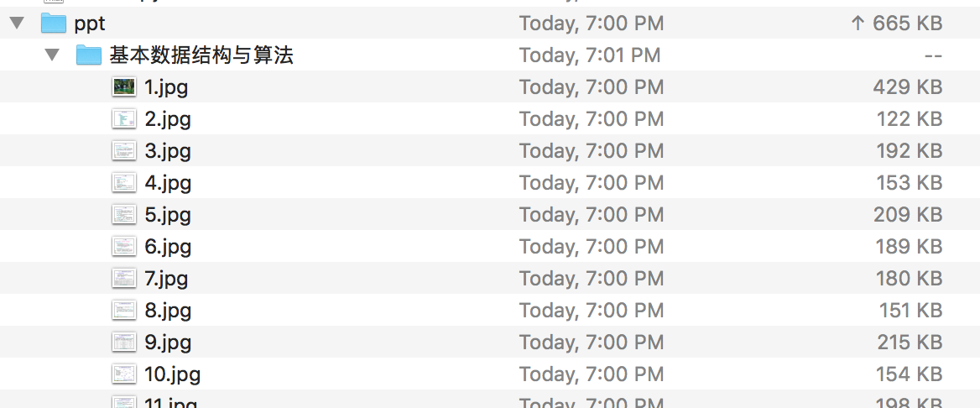Click the 5.jpg file icon
Screen dimensions: 980x408
(x=124, y=215)
